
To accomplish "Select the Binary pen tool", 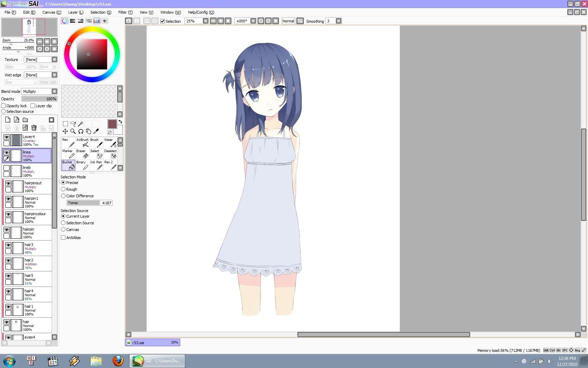I will click(x=82, y=165).
